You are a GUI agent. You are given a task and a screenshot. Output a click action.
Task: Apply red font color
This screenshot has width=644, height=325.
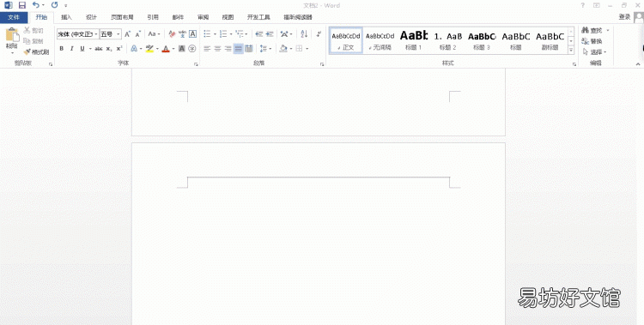166,48
